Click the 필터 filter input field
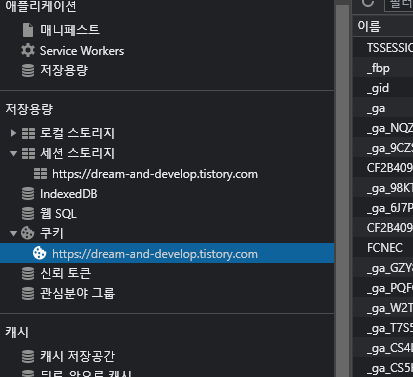This screenshot has width=413, height=377. (399, 5)
